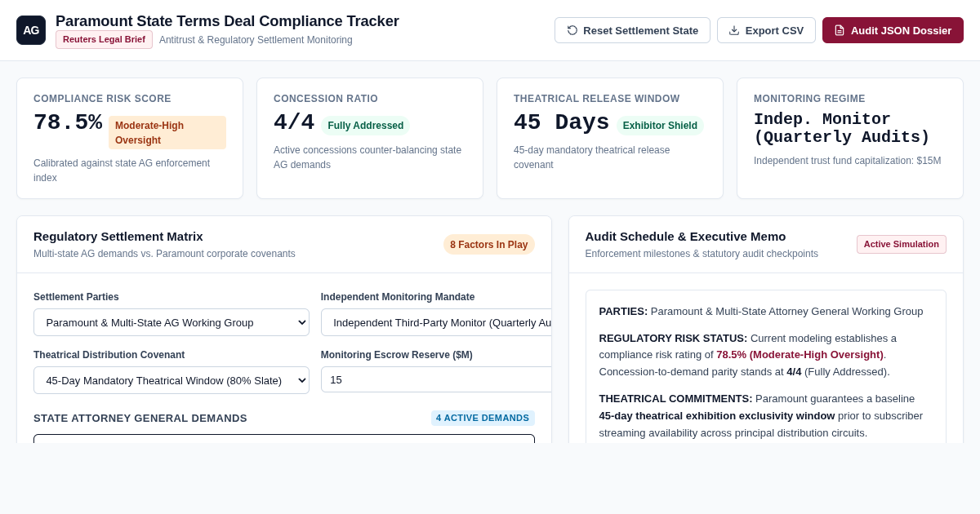Click the 4 Active Demands badge
980x514 pixels.
483,418
